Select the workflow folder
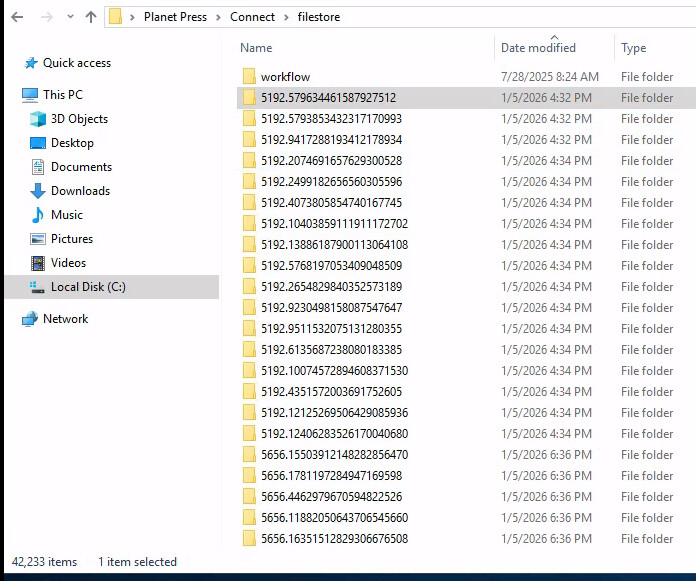696x581 pixels. click(285, 77)
